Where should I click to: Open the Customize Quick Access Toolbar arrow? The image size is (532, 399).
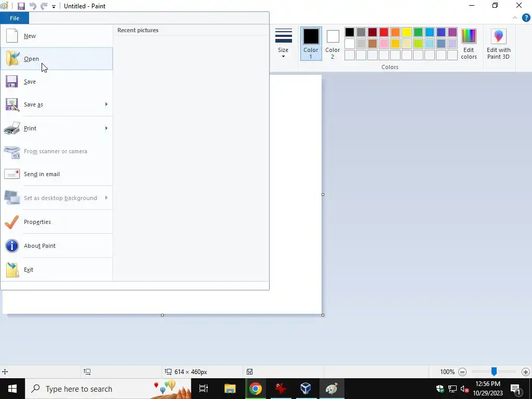pyautogui.click(x=54, y=6)
